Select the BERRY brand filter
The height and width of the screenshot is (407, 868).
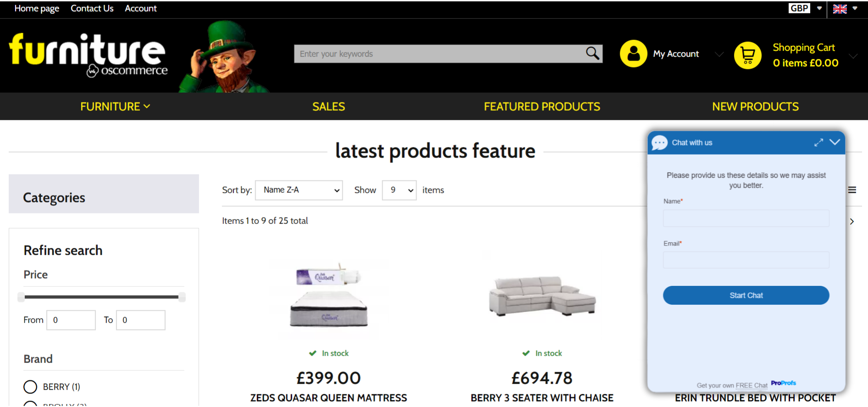[x=30, y=387]
